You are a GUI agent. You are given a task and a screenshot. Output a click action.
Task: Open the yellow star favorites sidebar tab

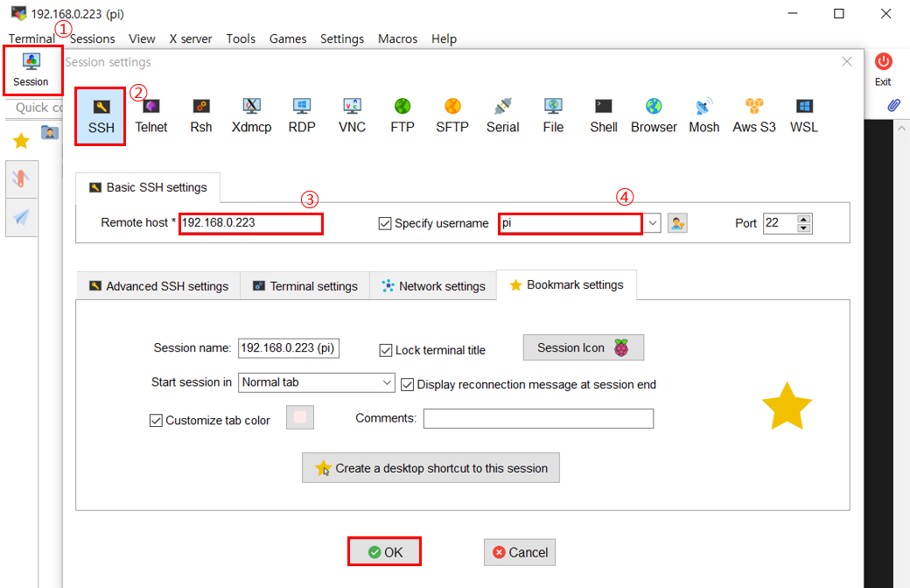pos(21,141)
